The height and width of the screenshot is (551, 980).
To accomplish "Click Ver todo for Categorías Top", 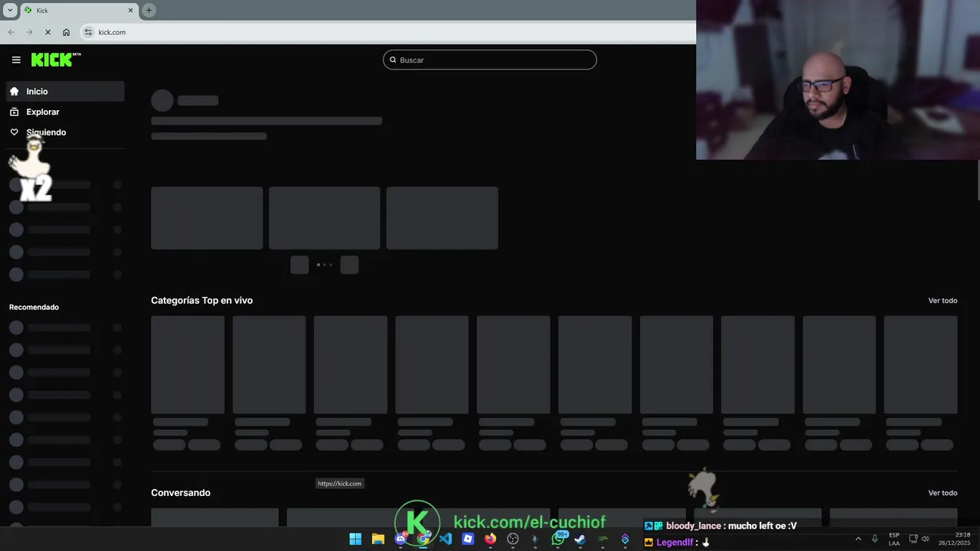I will (942, 301).
